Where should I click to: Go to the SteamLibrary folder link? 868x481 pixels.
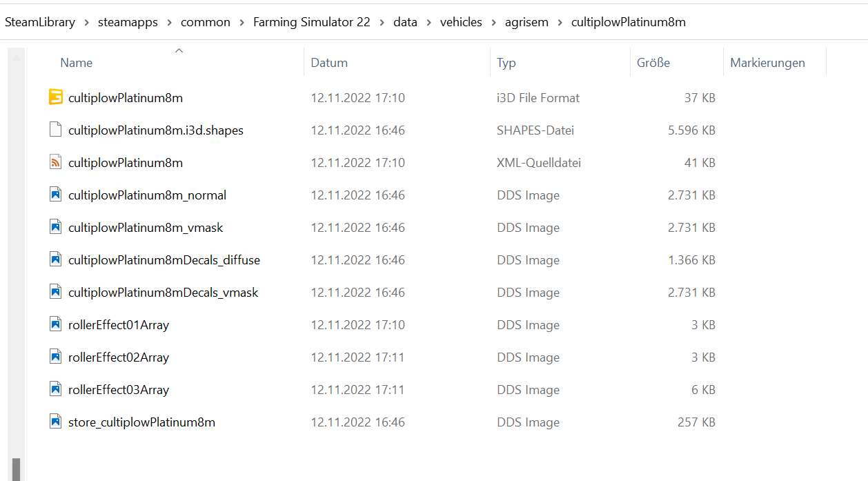pyautogui.click(x=40, y=21)
